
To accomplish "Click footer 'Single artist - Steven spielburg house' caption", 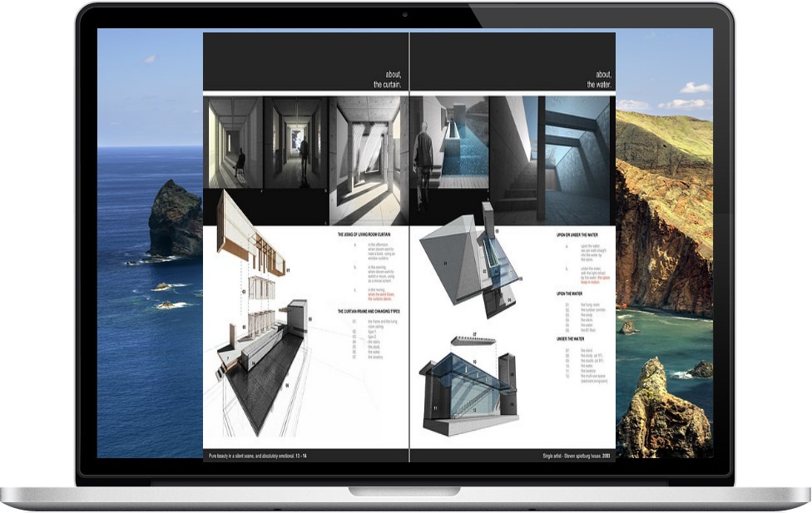I will pos(577,456).
